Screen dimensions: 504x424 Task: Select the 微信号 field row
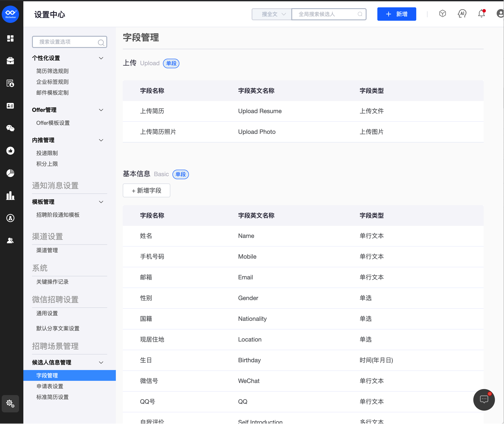click(303, 381)
